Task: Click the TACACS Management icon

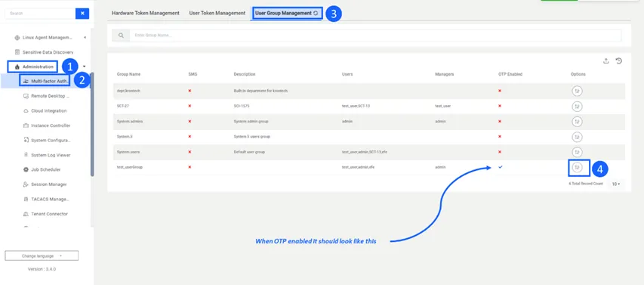Action: 26,199
